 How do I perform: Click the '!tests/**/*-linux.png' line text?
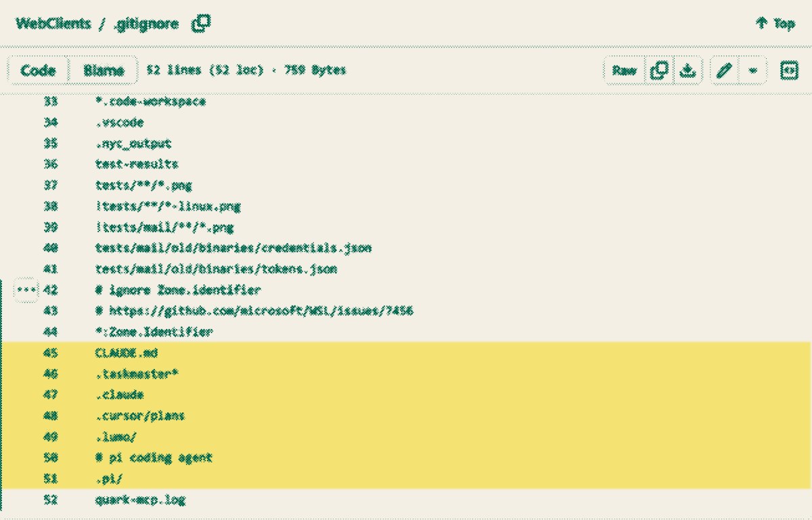tap(168, 207)
